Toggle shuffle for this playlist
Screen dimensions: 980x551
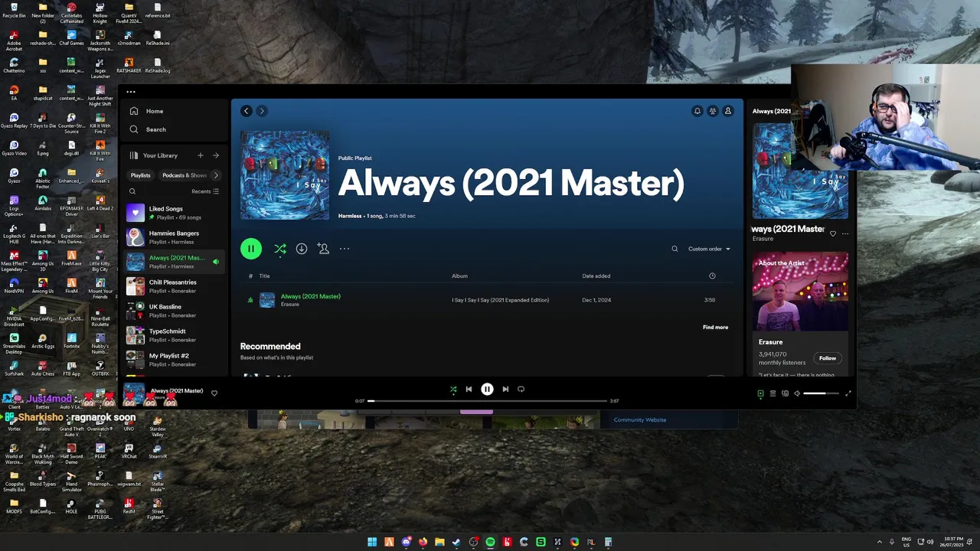(x=280, y=249)
